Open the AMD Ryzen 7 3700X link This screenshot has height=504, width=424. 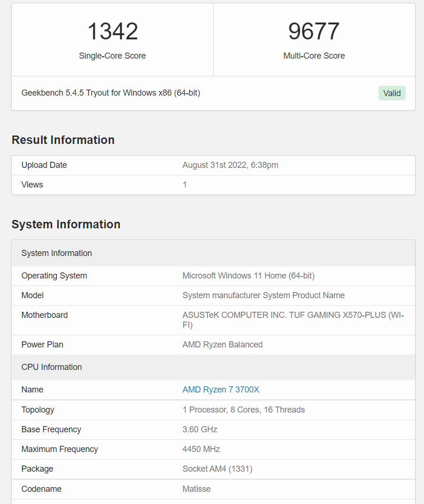coord(221,390)
